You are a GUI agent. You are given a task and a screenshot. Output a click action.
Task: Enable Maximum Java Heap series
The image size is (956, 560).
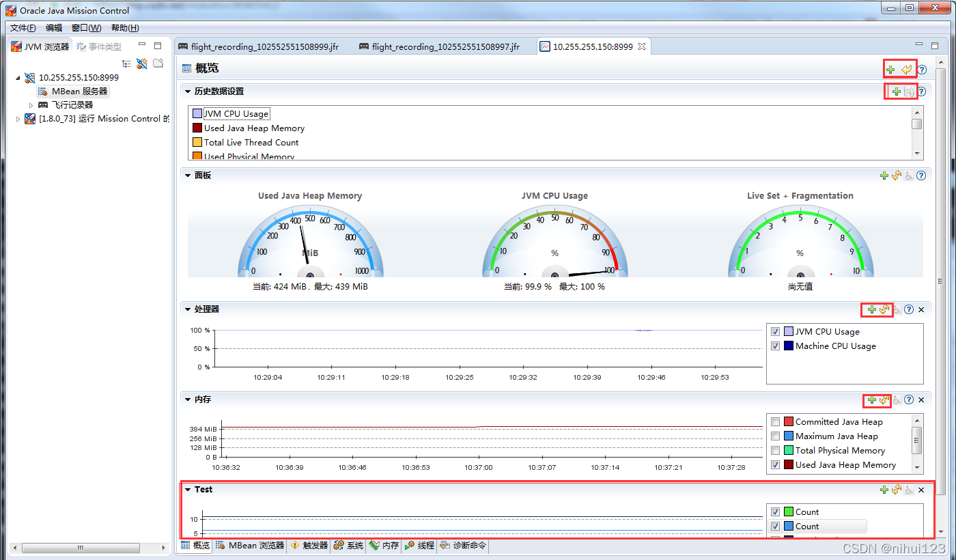pyautogui.click(x=775, y=436)
